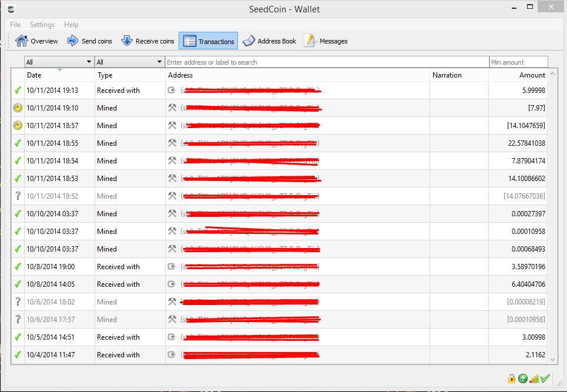567x392 pixels.
Task: Click confirmed checkmark of 10/11/2014 19:13 transaction
Action: pos(18,91)
